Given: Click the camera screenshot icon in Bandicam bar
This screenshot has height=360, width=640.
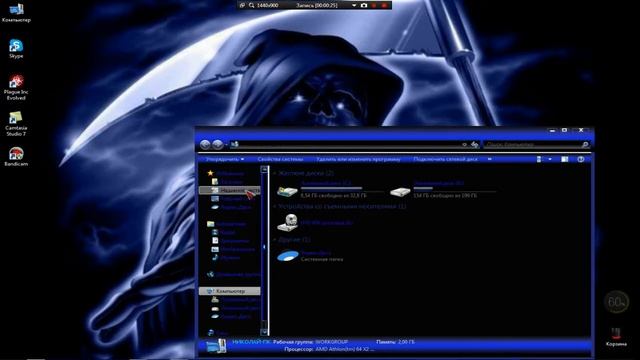Looking at the screenshot, I should 364,5.
